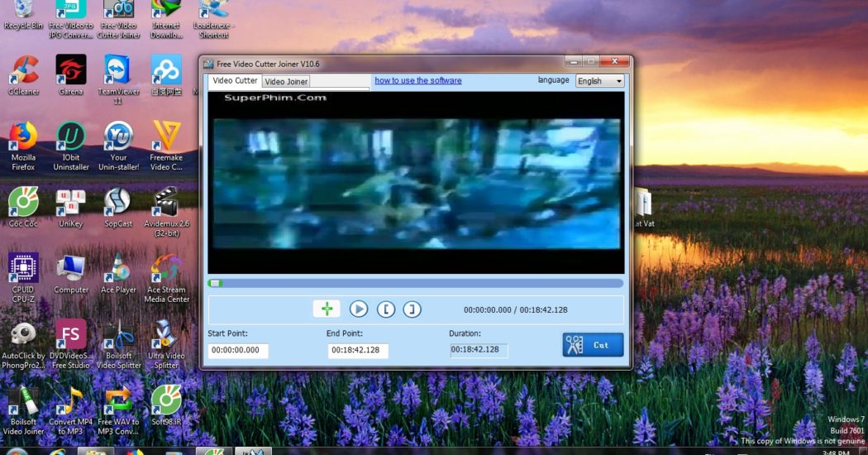The image size is (868, 455).
Task: Open CPUID CPU-Z desktop icon
Action: [x=23, y=278]
